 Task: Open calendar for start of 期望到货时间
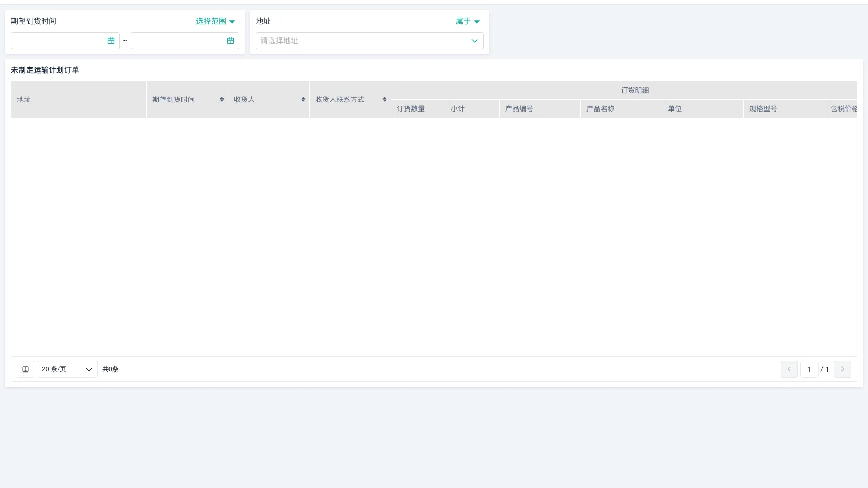point(111,40)
